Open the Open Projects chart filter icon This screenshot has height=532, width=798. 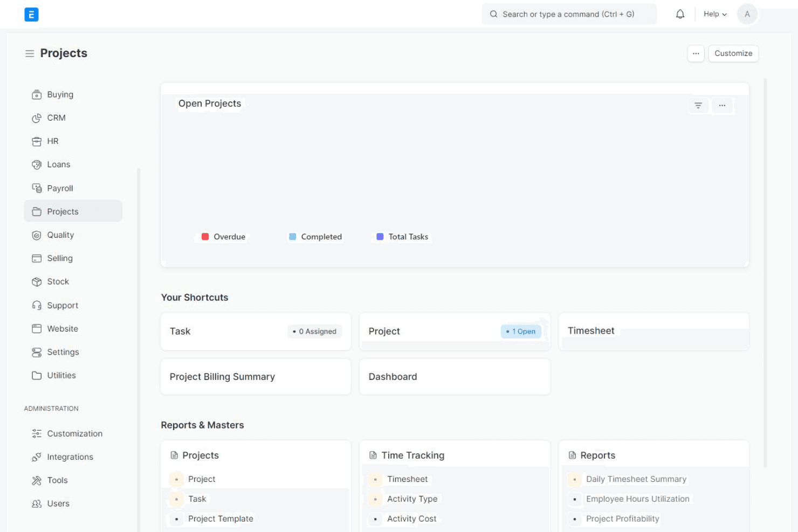tap(698, 106)
